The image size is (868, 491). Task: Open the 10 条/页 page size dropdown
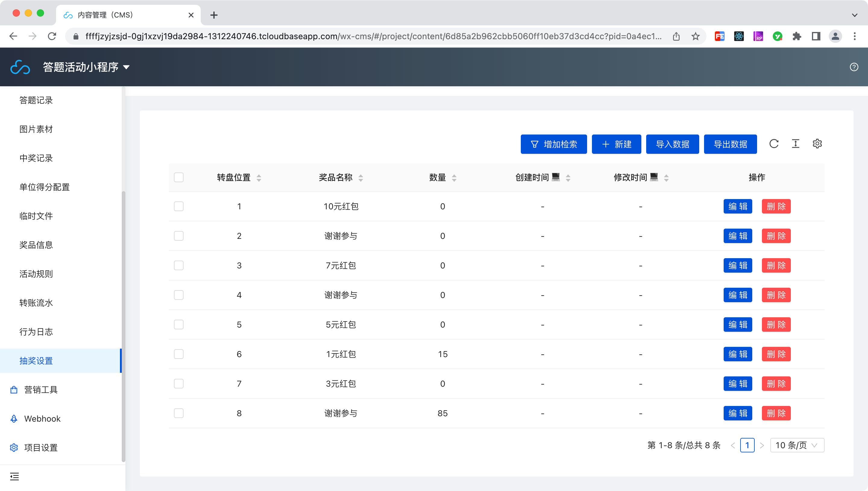coord(797,445)
